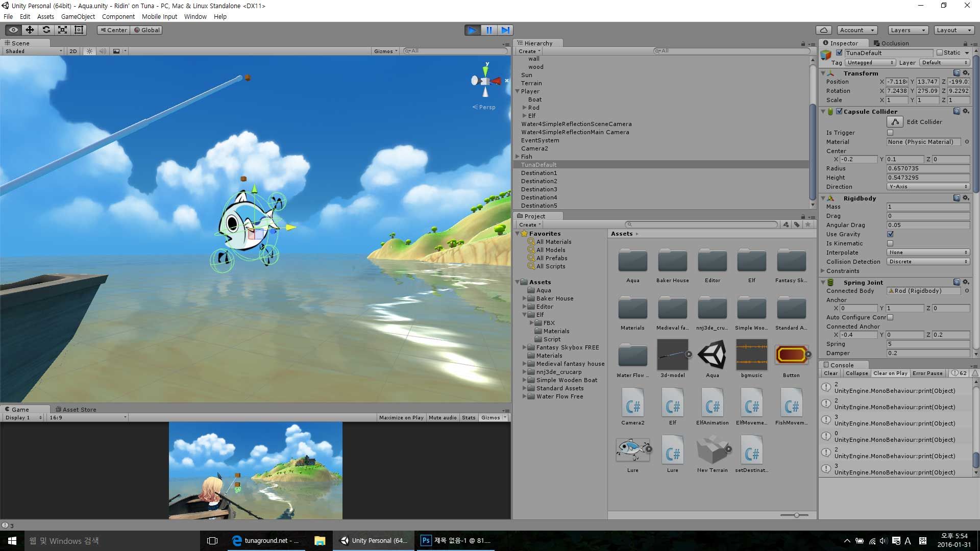Toggle scene lighting sun icon
This screenshot has height=551, width=980.
[x=90, y=51]
